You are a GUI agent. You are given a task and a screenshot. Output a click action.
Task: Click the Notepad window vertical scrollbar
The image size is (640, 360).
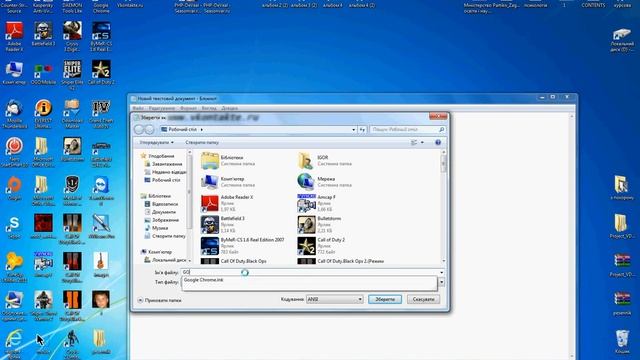[571, 236]
